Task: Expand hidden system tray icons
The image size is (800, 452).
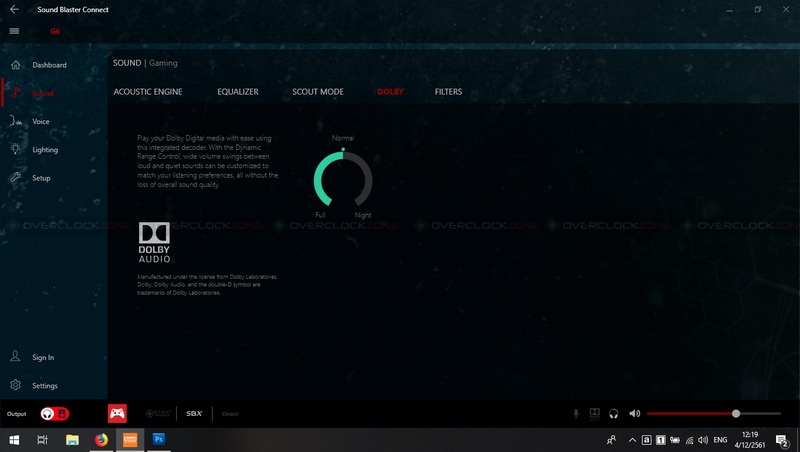Action: click(x=632, y=440)
